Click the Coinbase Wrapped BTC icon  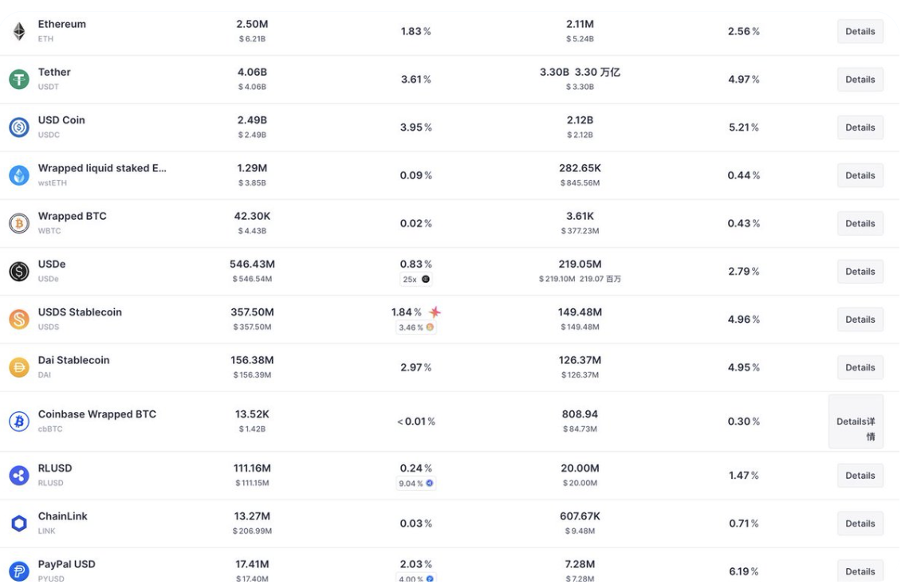click(19, 421)
